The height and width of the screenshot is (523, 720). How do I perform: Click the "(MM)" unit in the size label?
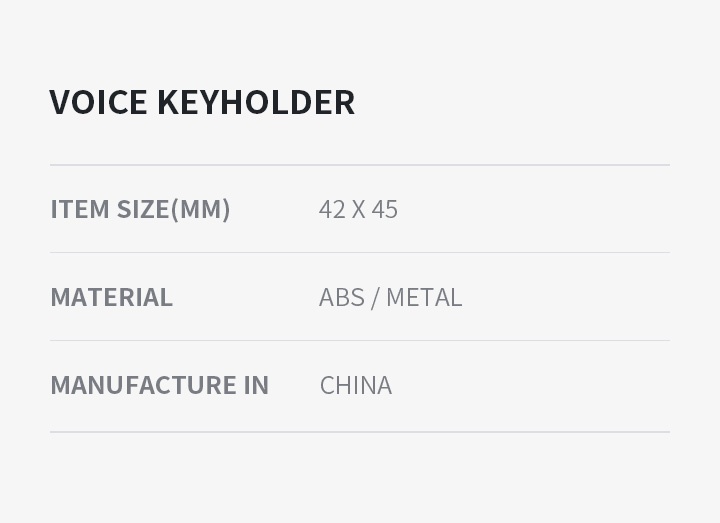tap(201, 209)
